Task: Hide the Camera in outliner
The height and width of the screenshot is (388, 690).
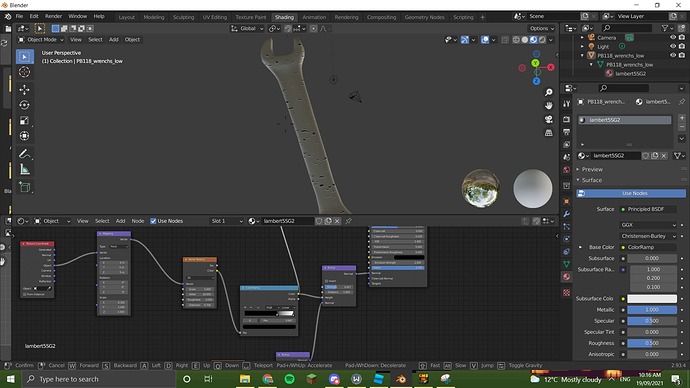Action: tap(672, 37)
